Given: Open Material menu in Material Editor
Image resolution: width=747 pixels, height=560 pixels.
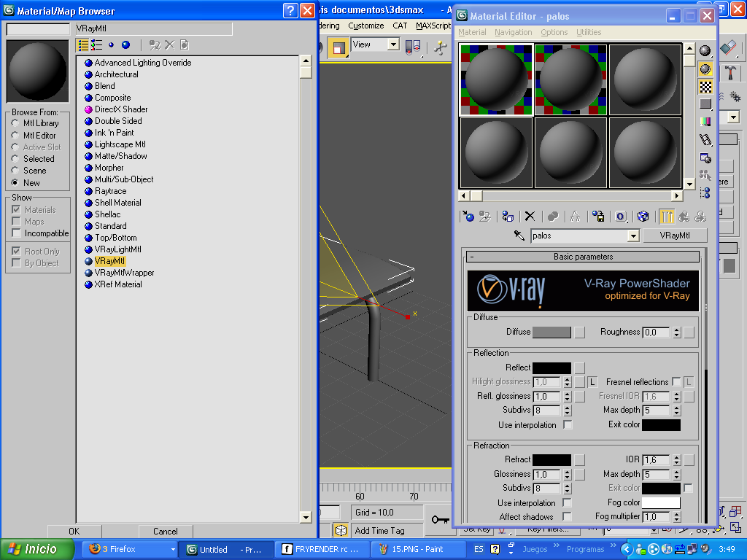Looking at the screenshot, I should click(x=472, y=32).
